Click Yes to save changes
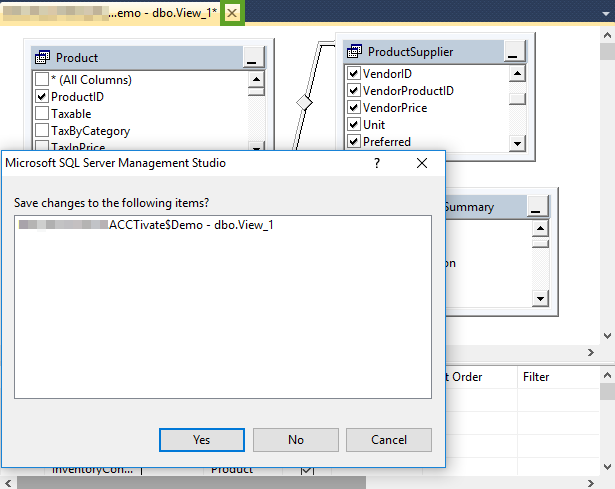This screenshot has width=615, height=489. tap(202, 440)
